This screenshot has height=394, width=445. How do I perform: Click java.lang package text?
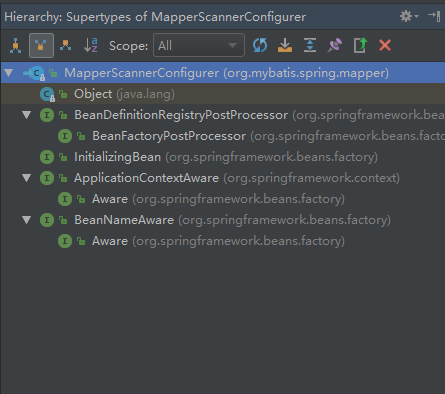point(145,94)
